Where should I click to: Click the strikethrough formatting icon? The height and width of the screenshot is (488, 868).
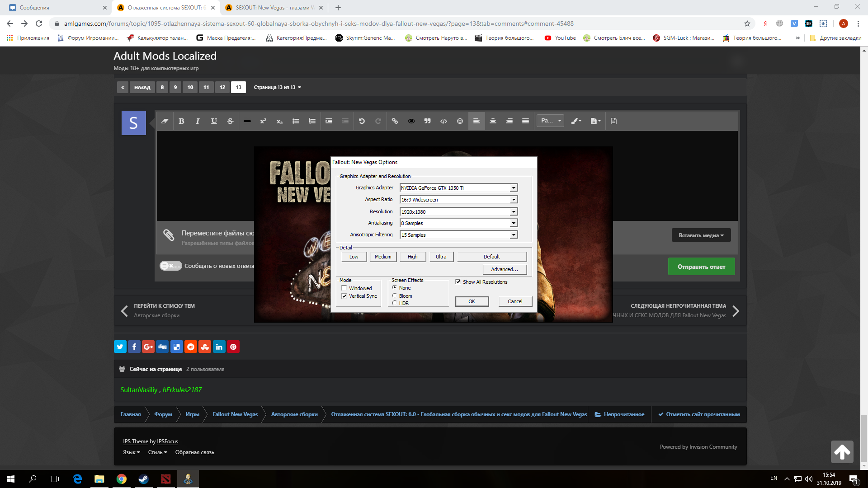click(230, 121)
